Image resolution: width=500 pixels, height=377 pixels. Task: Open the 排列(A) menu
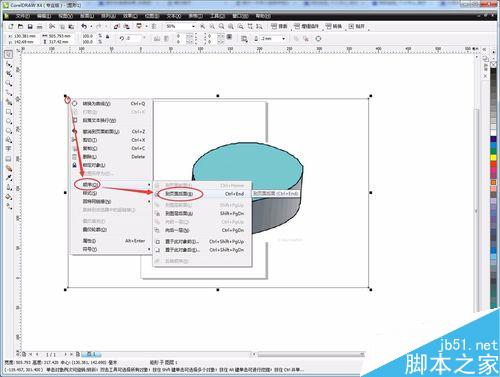coord(108,16)
